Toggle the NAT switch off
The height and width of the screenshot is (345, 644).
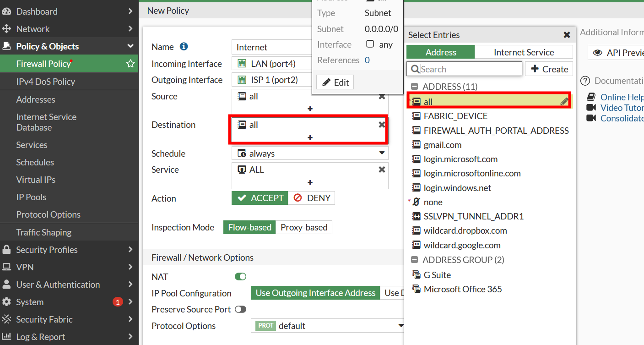click(x=240, y=277)
